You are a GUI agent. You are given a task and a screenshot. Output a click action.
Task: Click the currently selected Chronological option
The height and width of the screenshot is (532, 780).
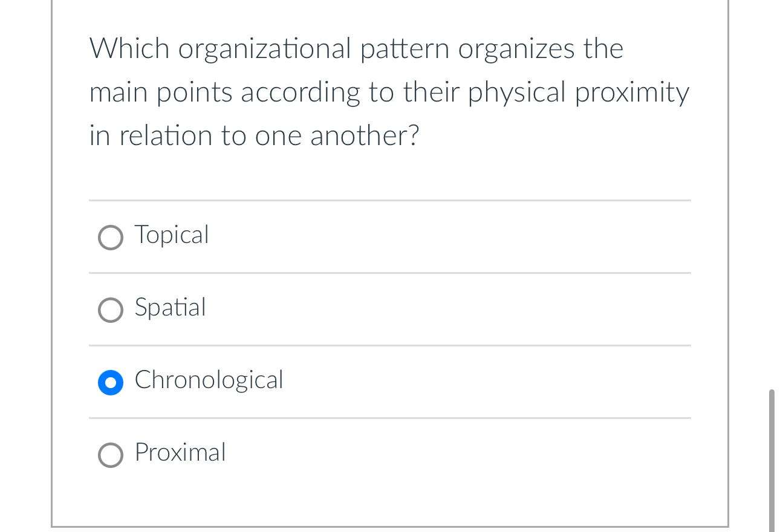point(111,383)
